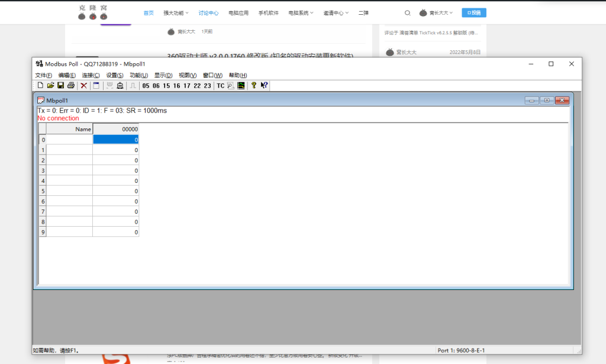
Task: Open the window setup toolbar icon
Action: 96,85
